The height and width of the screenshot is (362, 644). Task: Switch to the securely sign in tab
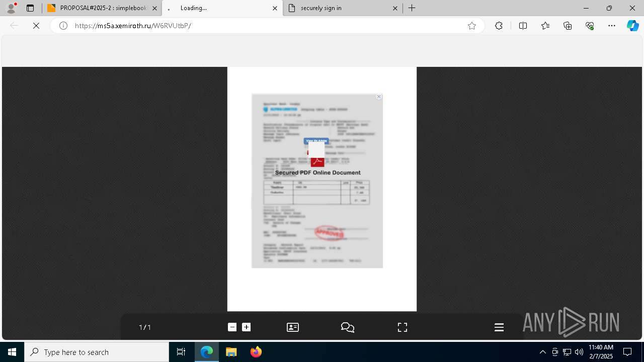coord(342,8)
